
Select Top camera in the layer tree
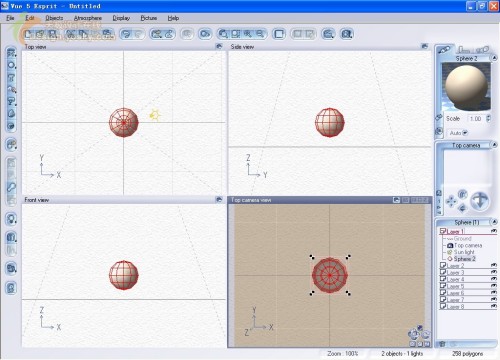tap(468, 245)
